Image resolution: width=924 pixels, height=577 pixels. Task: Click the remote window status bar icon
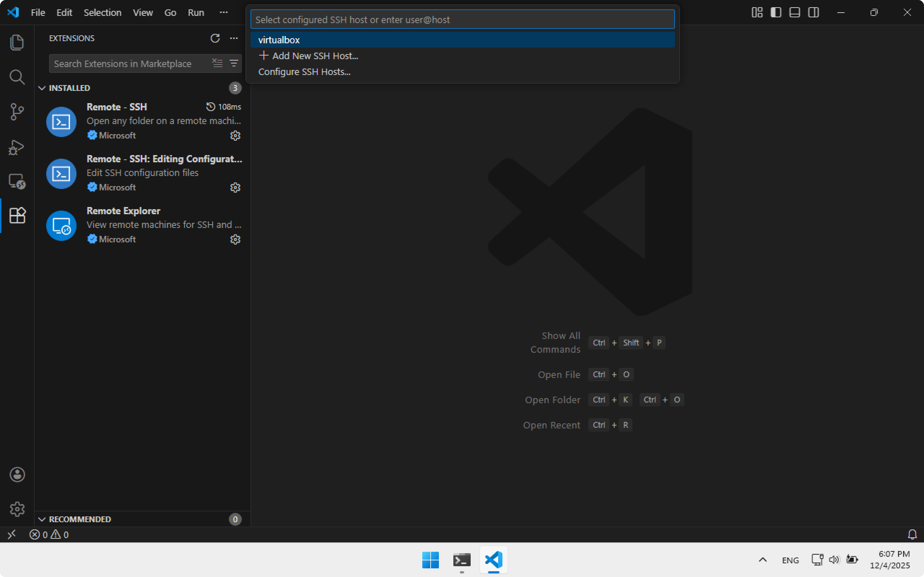12,534
